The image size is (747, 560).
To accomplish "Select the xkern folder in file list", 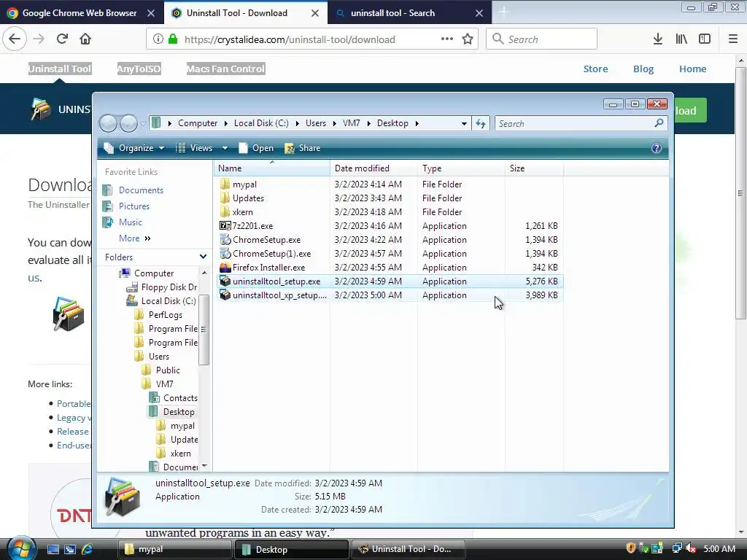I will tap(242, 212).
